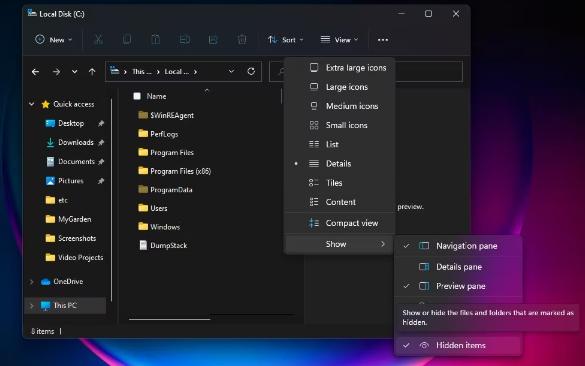585x366 pixels.
Task: Click the $WinREAgent folder icon
Action: pyautogui.click(x=143, y=115)
